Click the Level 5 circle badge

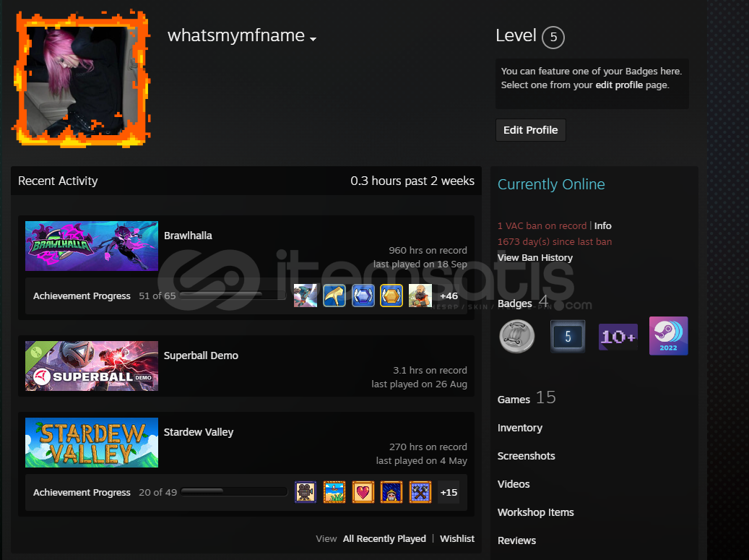(x=553, y=37)
